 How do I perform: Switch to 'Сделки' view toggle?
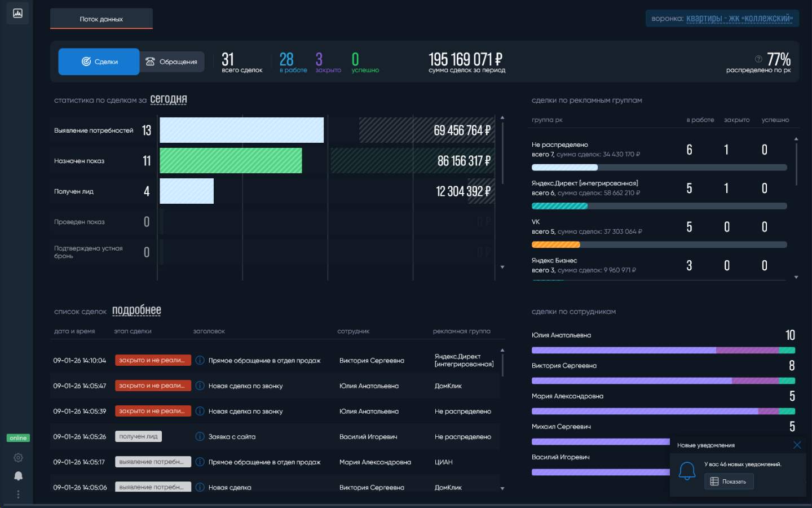coord(99,62)
